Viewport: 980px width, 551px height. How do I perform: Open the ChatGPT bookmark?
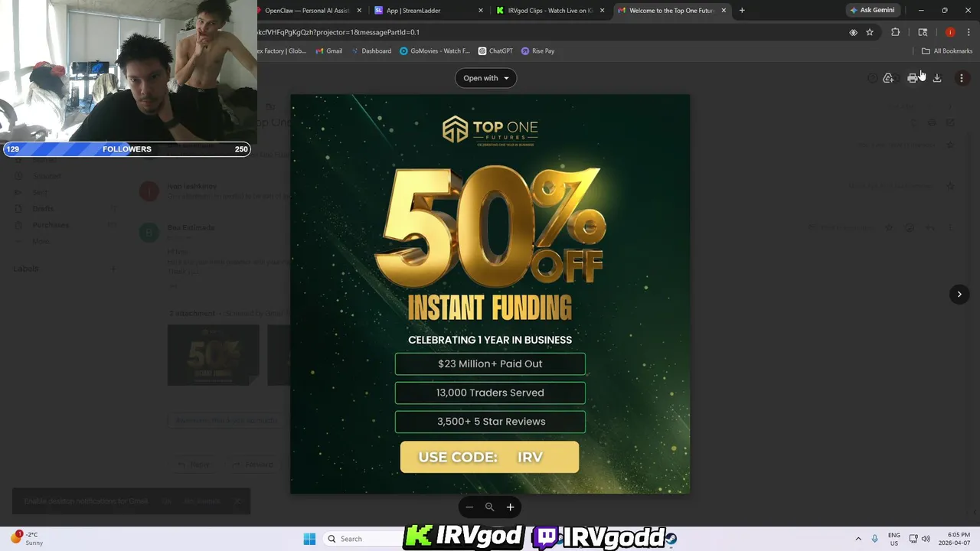495,51
